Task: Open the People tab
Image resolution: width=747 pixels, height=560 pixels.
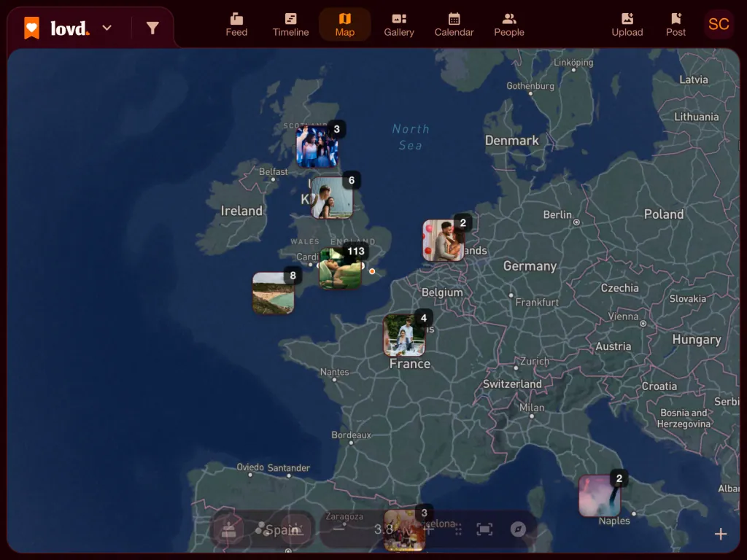Action: point(508,25)
